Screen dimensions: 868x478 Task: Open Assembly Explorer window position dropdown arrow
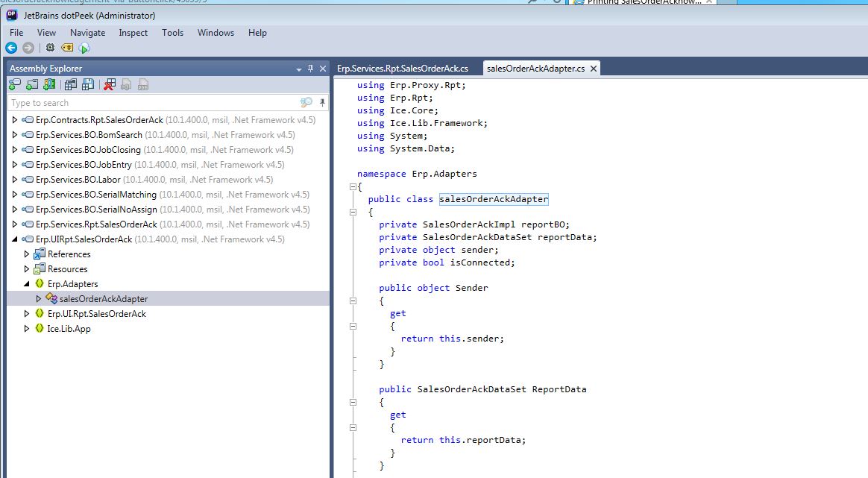tap(299, 69)
